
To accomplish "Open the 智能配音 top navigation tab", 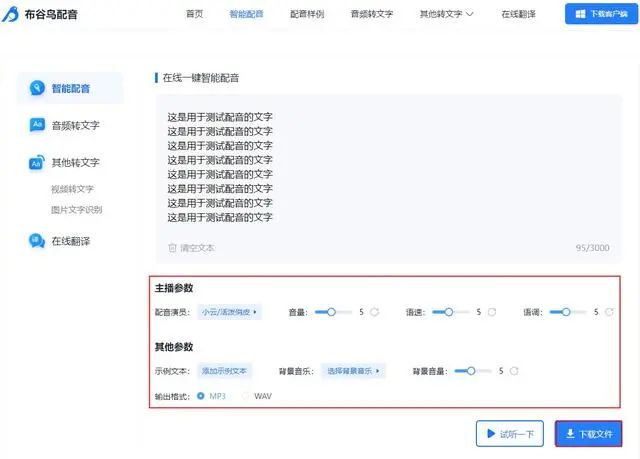I will click(246, 14).
